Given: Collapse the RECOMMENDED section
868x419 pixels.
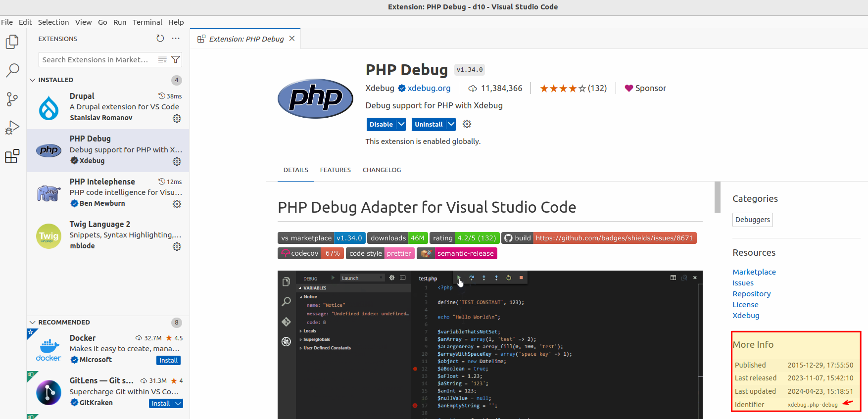Looking at the screenshot, I should point(32,322).
